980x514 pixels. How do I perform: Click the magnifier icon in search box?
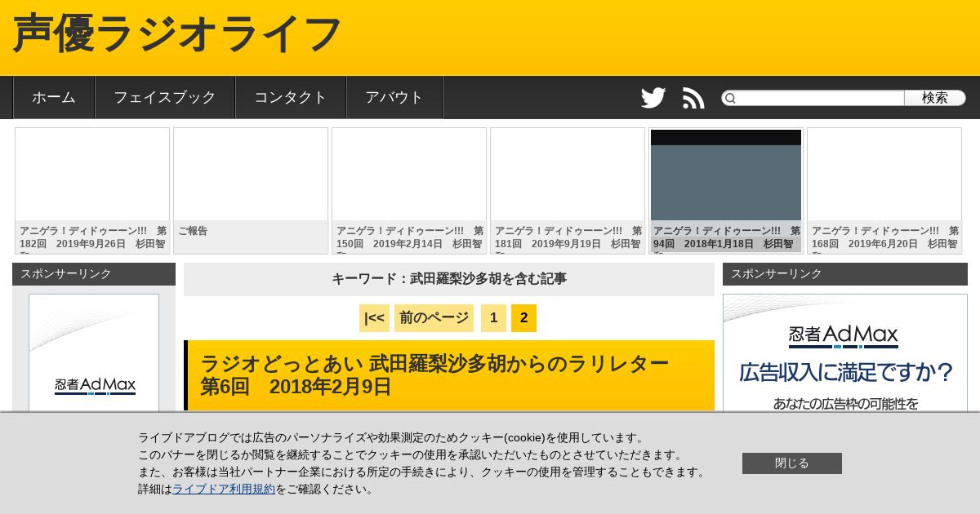point(730,99)
